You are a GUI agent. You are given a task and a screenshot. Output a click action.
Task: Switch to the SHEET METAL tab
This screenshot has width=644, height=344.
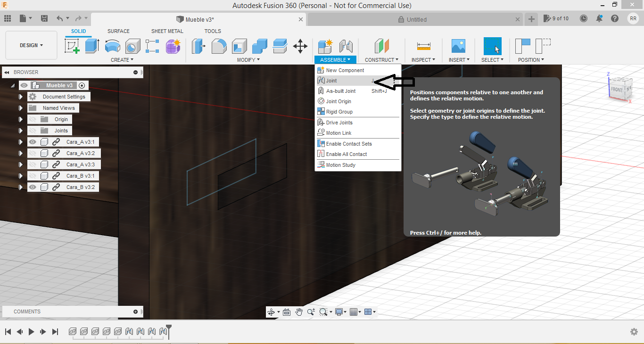click(x=167, y=31)
